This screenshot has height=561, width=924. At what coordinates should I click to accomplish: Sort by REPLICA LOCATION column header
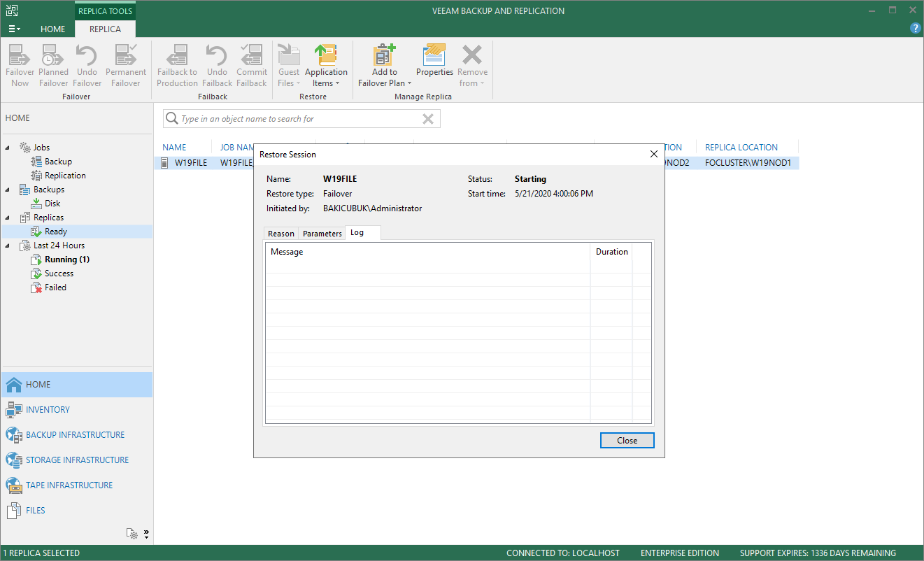tap(741, 148)
